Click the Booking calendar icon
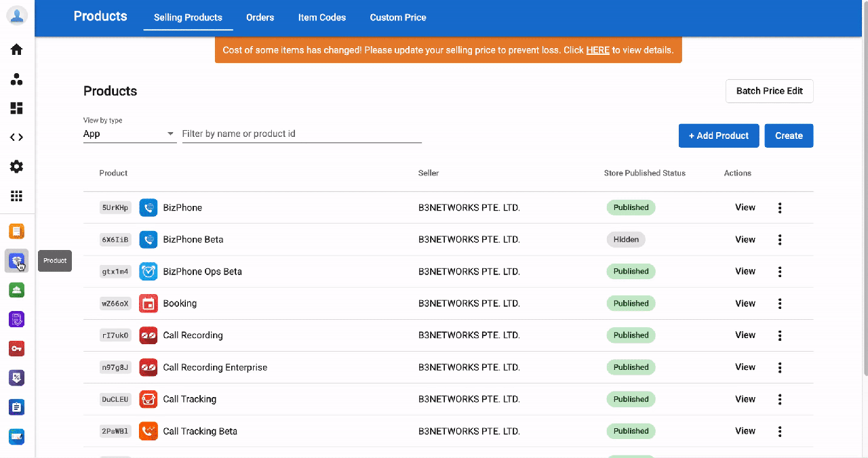 pyautogui.click(x=149, y=304)
